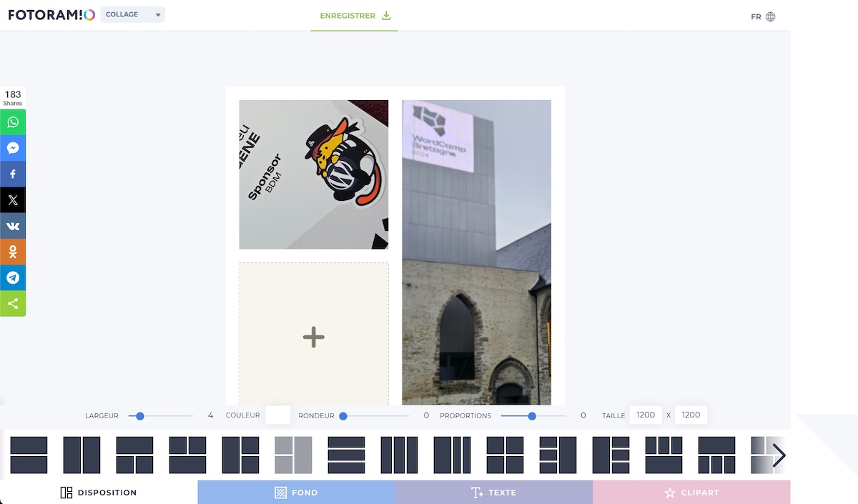Choose the three equal vertical columns layout
858x504 pixels.
tap(399, 455)
